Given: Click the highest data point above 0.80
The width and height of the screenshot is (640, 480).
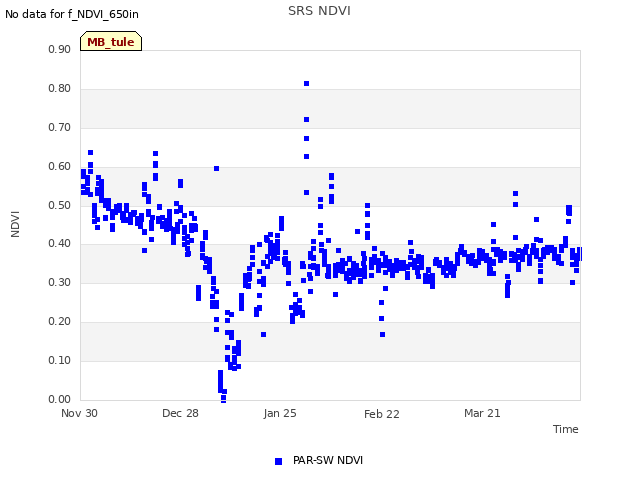Looking at the screenshot, I should (x=307, y=84).
